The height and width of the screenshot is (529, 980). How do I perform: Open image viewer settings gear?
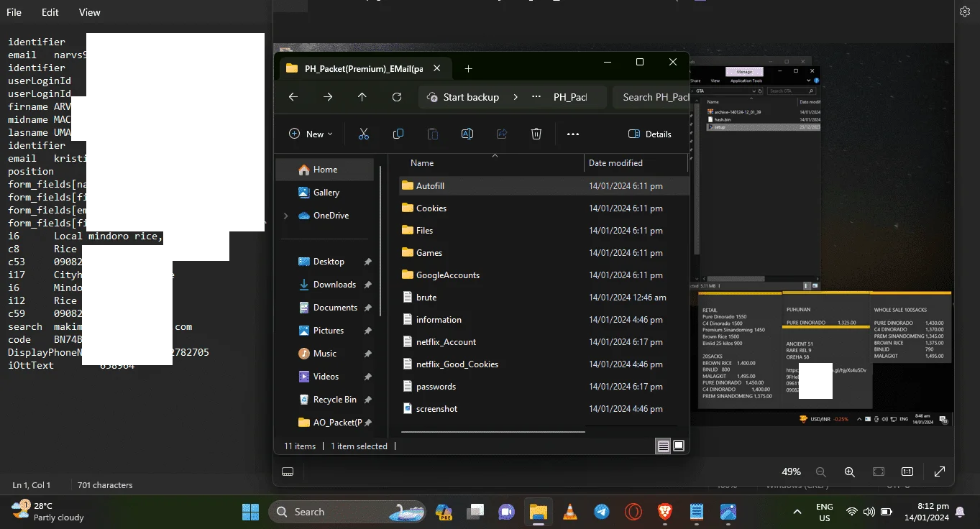965,11
